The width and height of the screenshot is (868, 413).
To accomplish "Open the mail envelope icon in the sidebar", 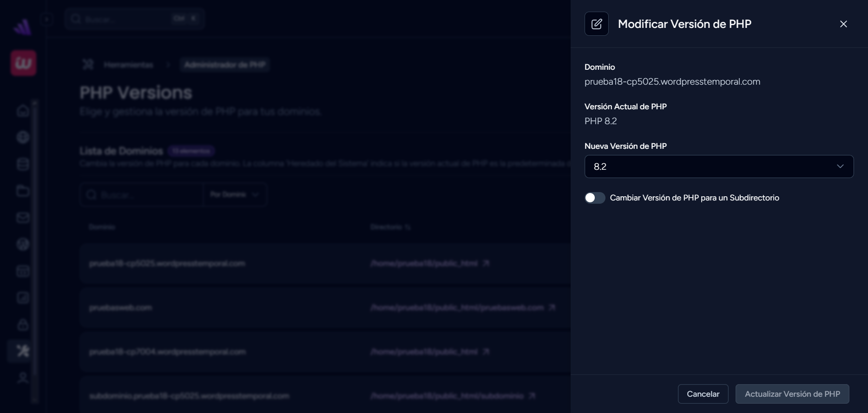I will pyautogui.click(x=23, y=218).
